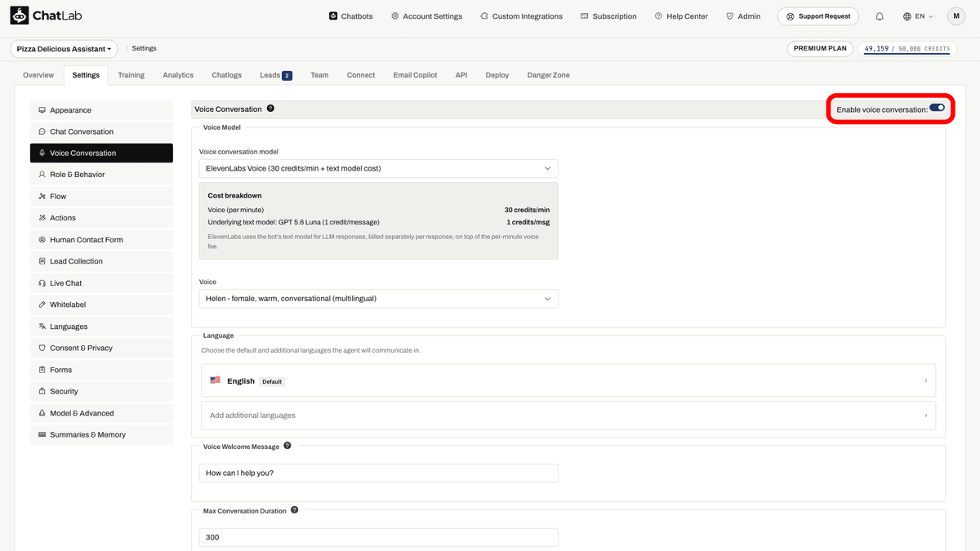Open the Human Contact Form section
This screenshot has width=980, height=551.
pos(101,240)
